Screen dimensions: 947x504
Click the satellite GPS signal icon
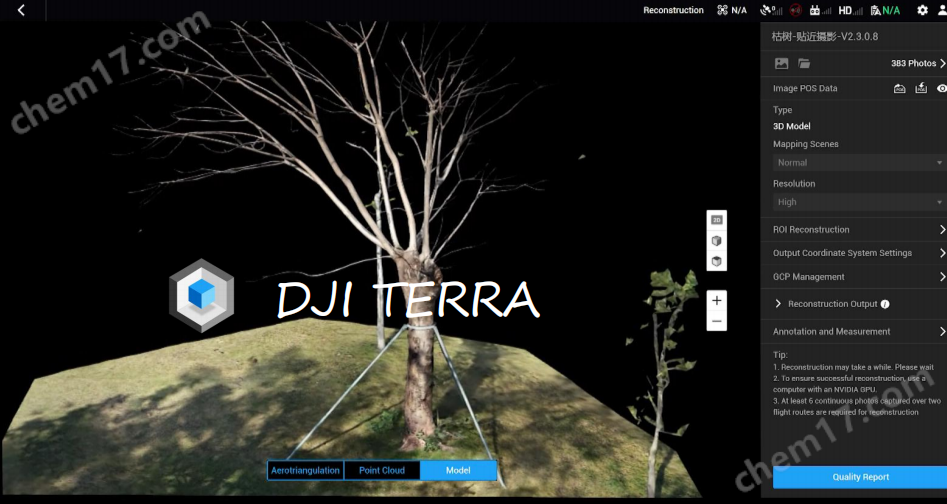771,10
